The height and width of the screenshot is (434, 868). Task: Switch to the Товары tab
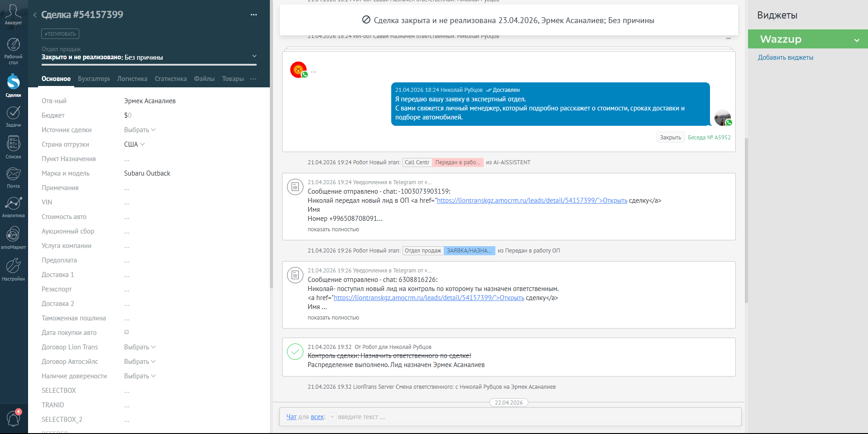click(233, 79)
